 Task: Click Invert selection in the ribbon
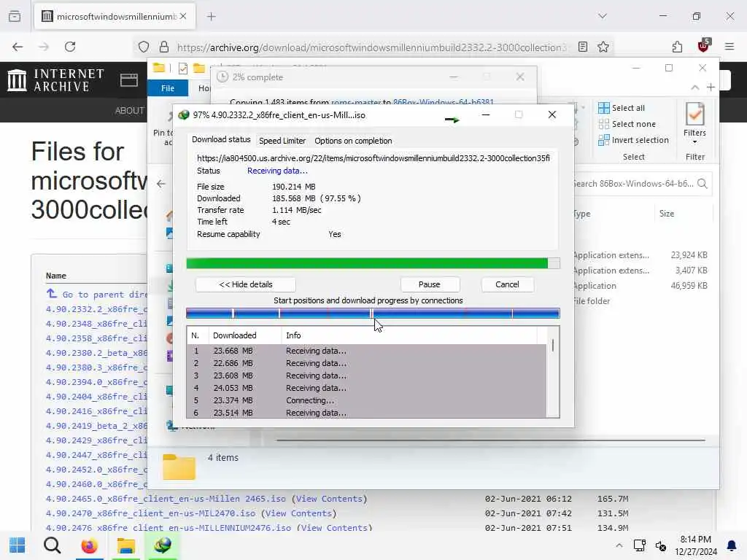[634, 140]
